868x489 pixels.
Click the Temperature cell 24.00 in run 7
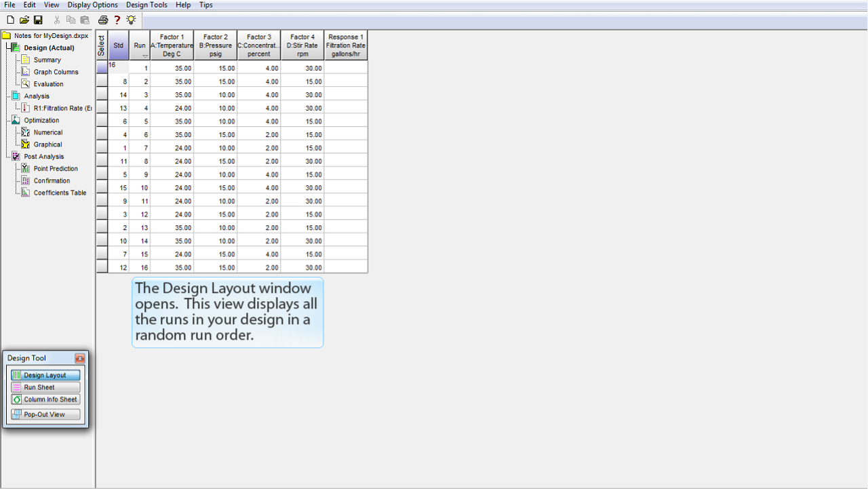click(172, 148)
